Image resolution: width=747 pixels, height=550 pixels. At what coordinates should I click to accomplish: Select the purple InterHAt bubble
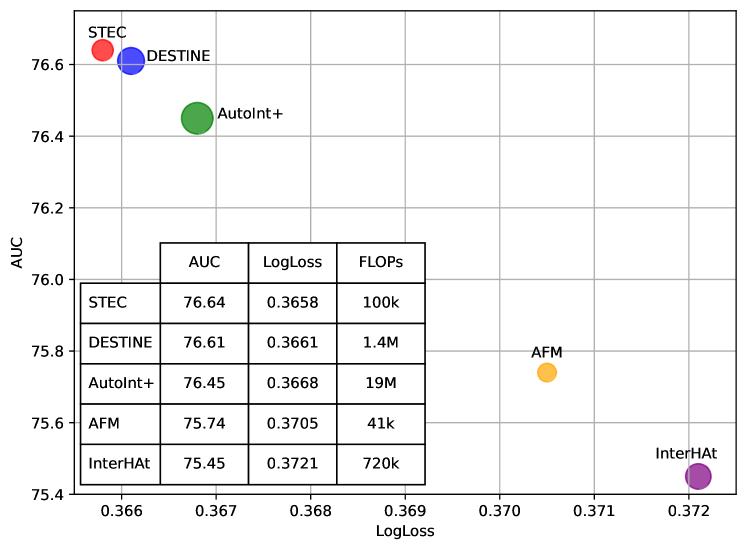coord(698,476)
